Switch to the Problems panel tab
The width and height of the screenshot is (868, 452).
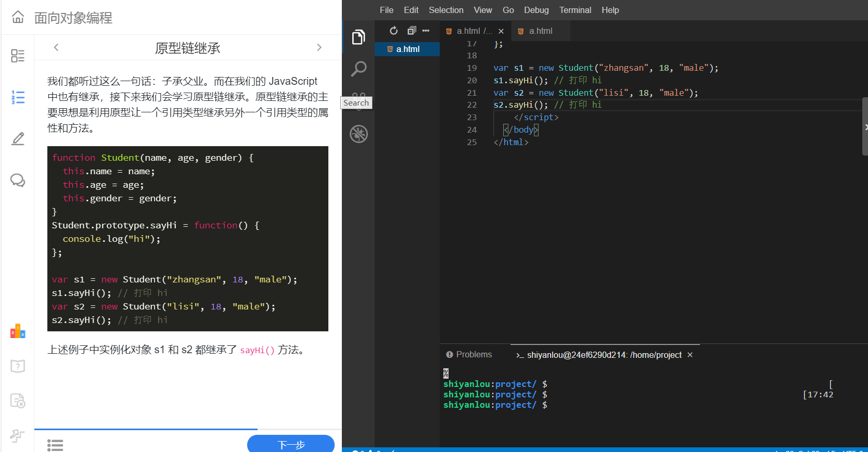(469, 354)
